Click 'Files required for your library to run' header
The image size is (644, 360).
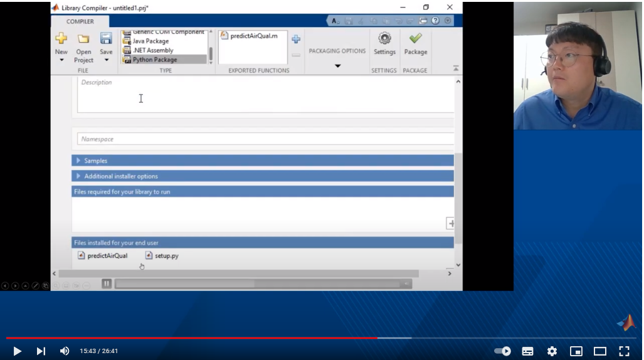263,191
